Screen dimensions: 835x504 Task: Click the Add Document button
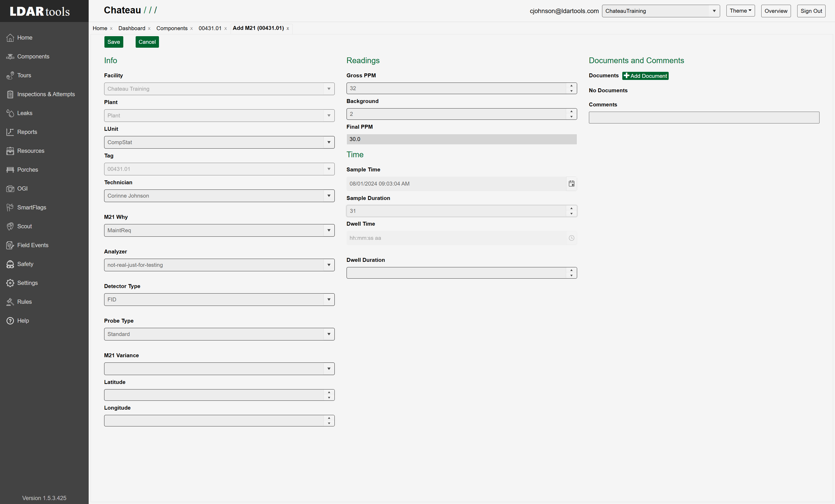pyautogui.click(x=645, y=76)
